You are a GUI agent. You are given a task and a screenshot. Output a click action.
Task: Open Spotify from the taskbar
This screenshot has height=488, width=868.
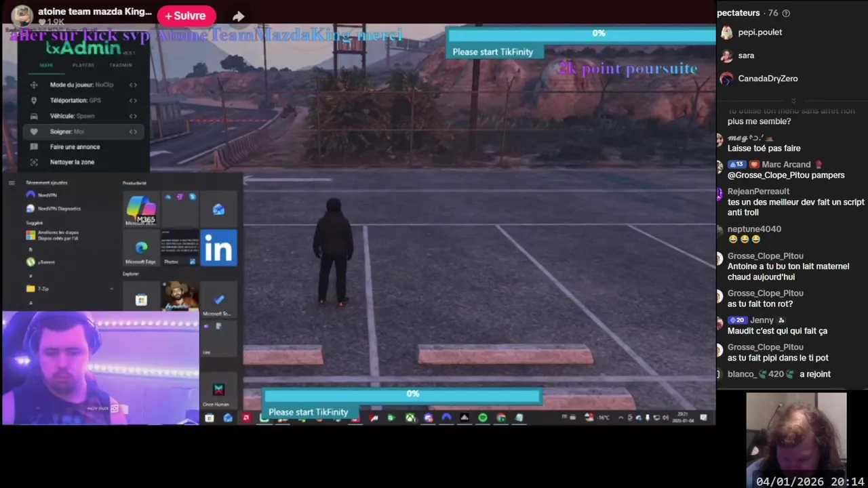[482, 418]
